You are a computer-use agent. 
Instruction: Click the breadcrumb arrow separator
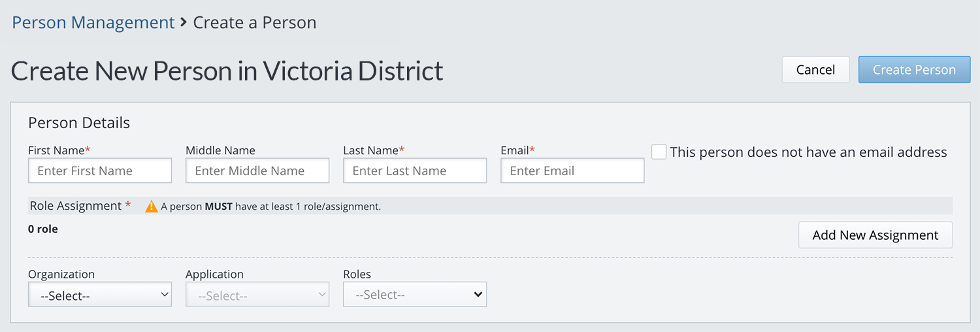coord(184,23)
